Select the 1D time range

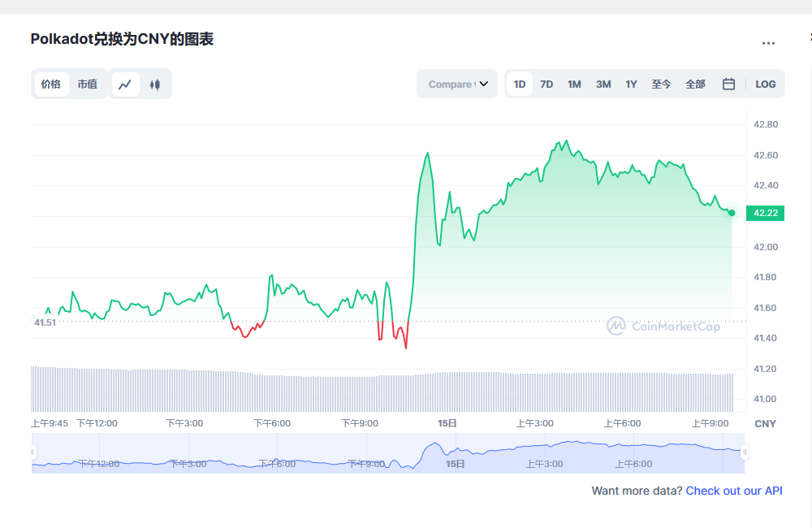(520, 84)
